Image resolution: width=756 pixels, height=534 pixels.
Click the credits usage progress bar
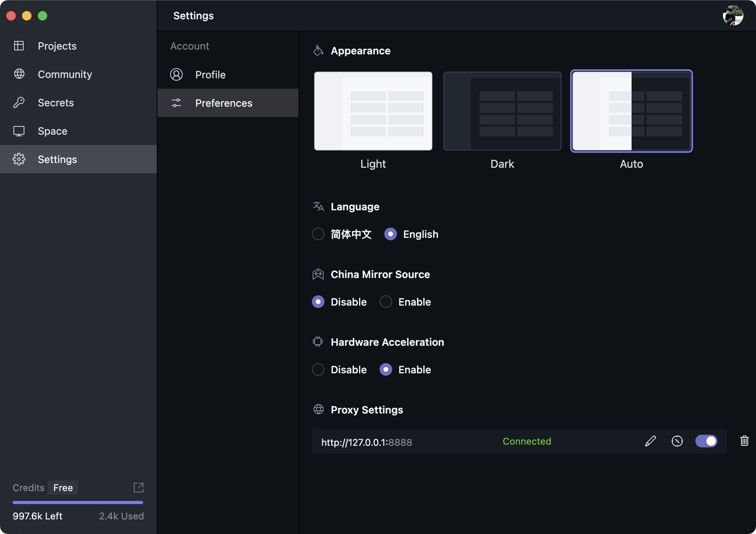click(78, 502)
